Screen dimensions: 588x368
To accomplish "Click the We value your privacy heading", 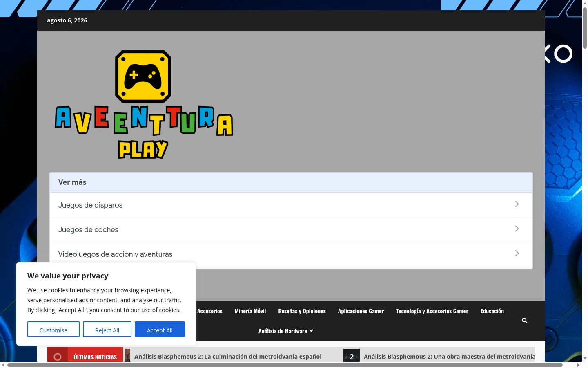I will pos(68,276).
